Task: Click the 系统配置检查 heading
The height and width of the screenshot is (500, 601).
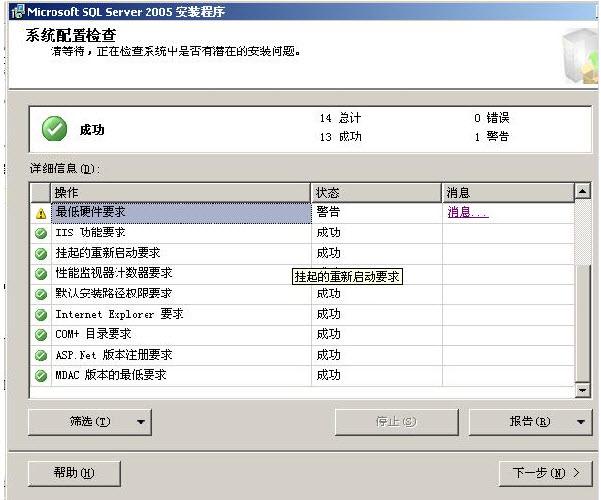Action: [71, 35]
